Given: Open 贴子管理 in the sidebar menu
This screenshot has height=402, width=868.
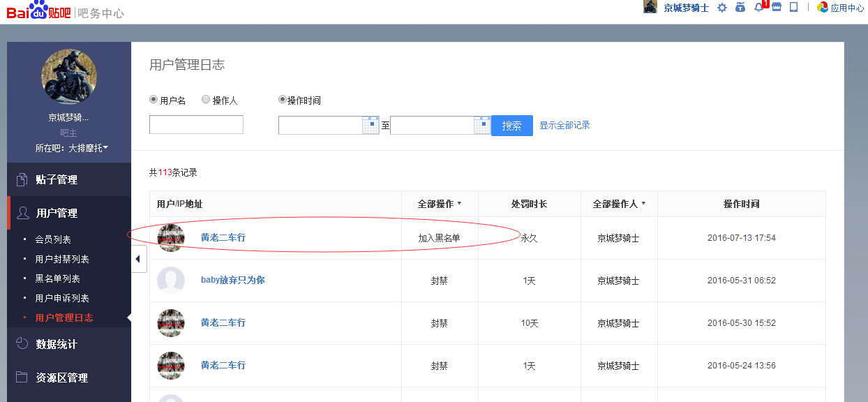Looking at the screenshot, I should [57, 179].
